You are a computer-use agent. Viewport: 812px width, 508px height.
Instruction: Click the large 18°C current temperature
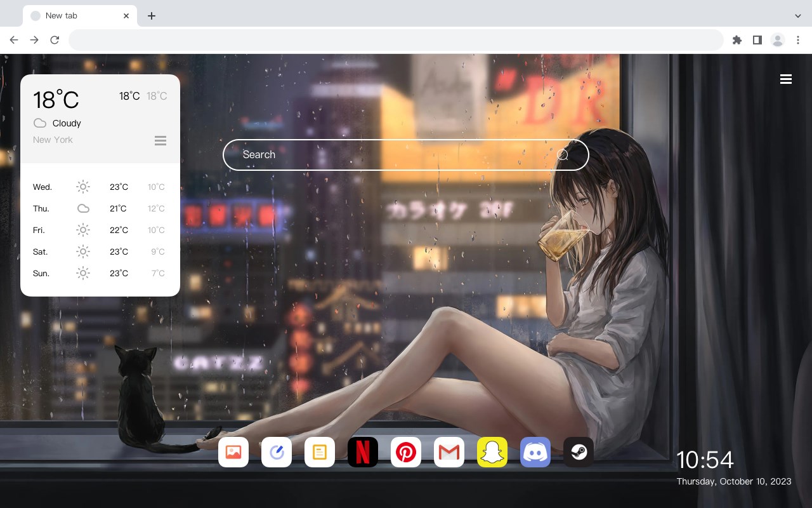pyautogui.click(x=56, y=100)
